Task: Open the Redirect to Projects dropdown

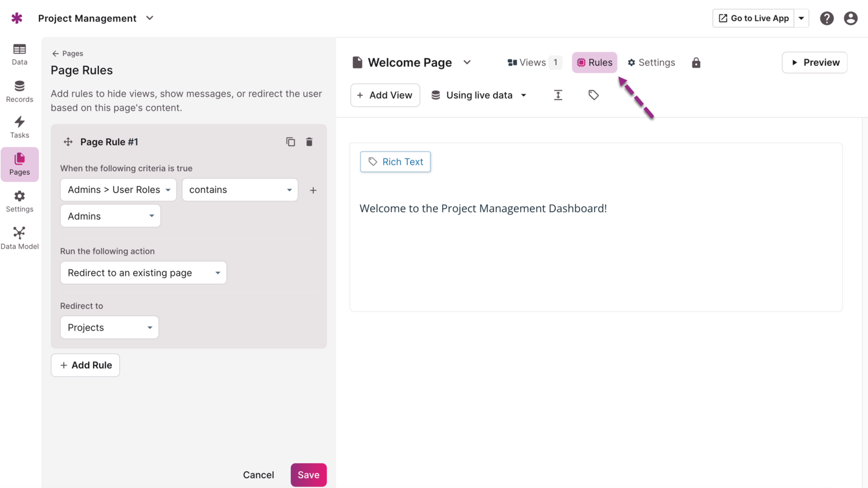Action: 109,327
